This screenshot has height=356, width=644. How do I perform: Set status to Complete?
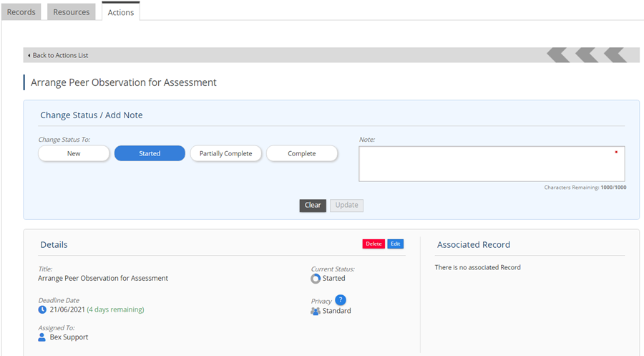tap(302, 153)
